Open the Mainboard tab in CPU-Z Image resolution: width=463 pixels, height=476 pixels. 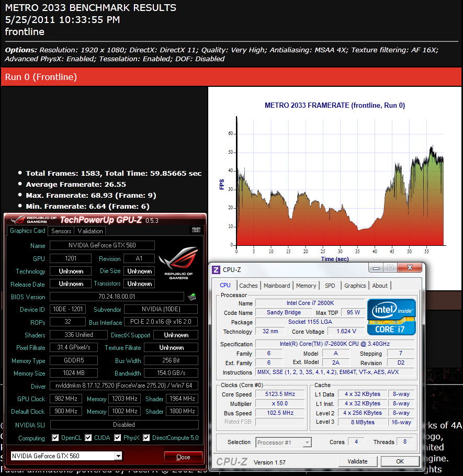click(x=277, y=286)
